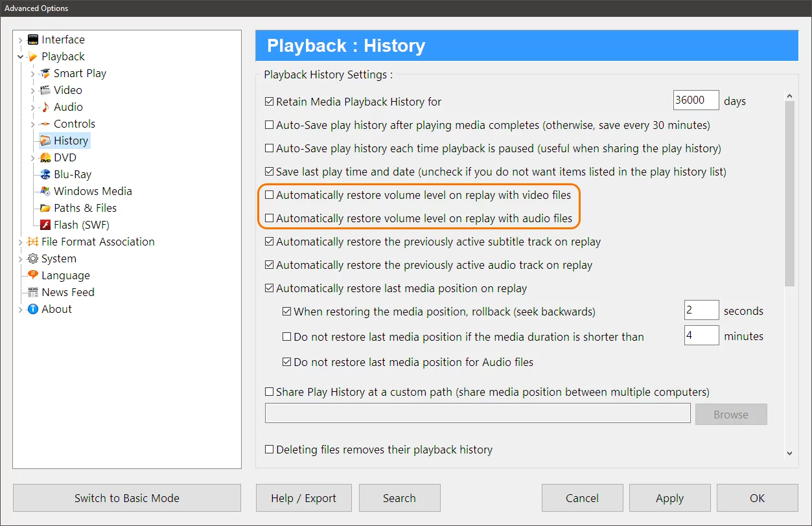This screenshot has height=526, width=812.
Task: Click the custom history path field
Action: tap(478, 414)
